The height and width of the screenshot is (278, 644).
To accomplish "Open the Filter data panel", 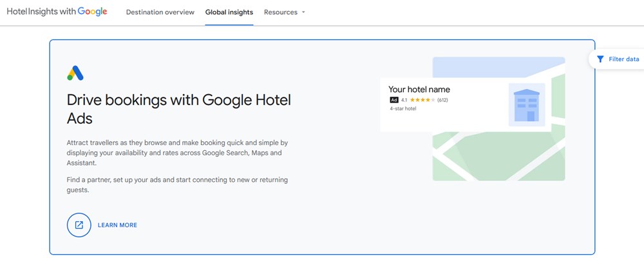I will tap(617, 59).
